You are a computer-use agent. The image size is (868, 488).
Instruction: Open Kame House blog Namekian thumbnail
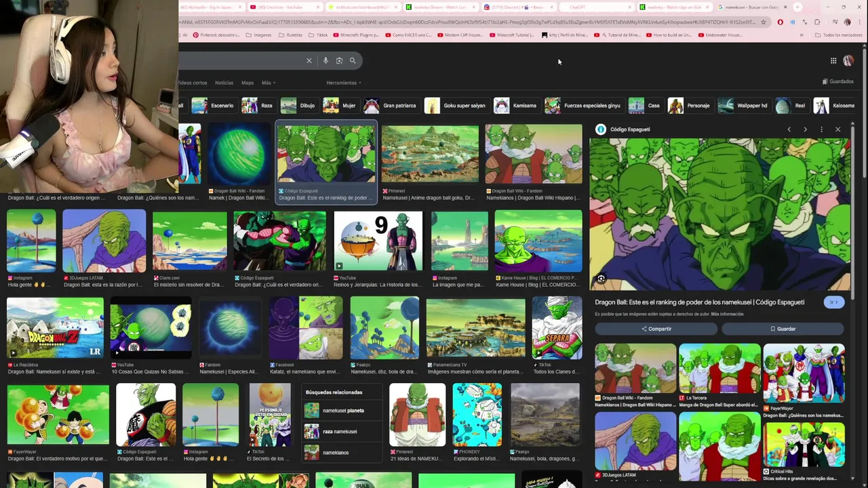(x=538, y=241)
